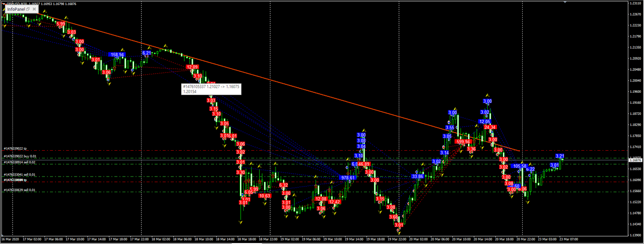This screenshot has width=644, height=244.
Task: Close the InfoPanel widget
Action: [34, 9]
